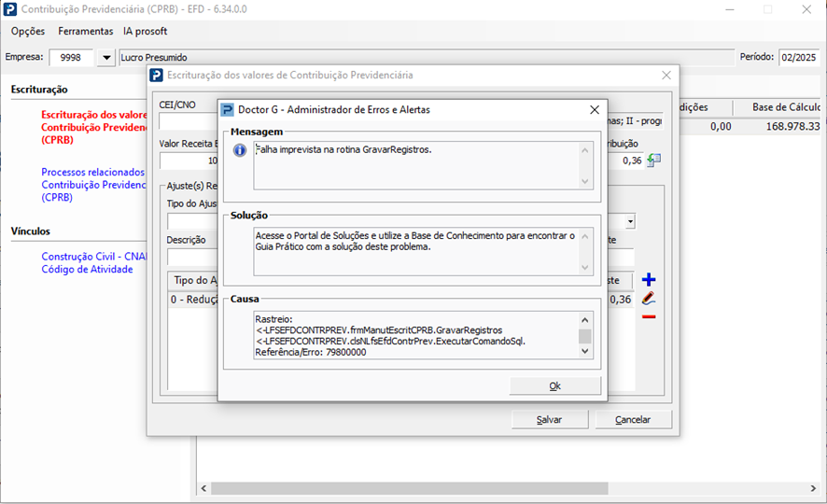827x504 pixels.
Task: Open the Empresa dropdown arrow
Action: coord(106,58)
